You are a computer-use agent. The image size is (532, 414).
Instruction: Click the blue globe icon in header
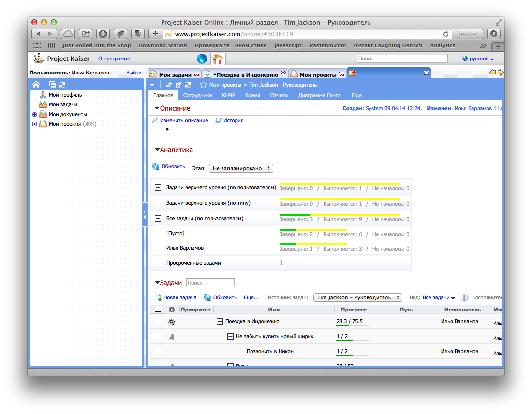pyautogui.click(x=202, y=59)
